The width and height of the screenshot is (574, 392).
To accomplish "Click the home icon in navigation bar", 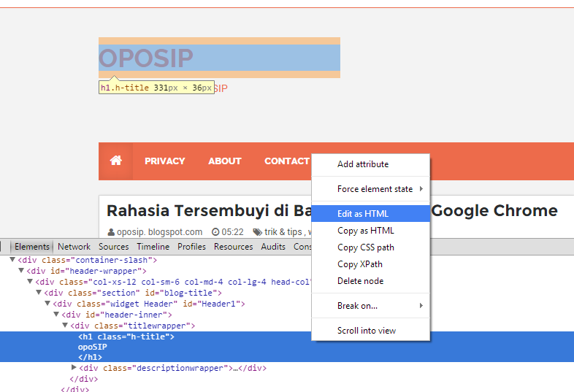I will coord(115,161).
